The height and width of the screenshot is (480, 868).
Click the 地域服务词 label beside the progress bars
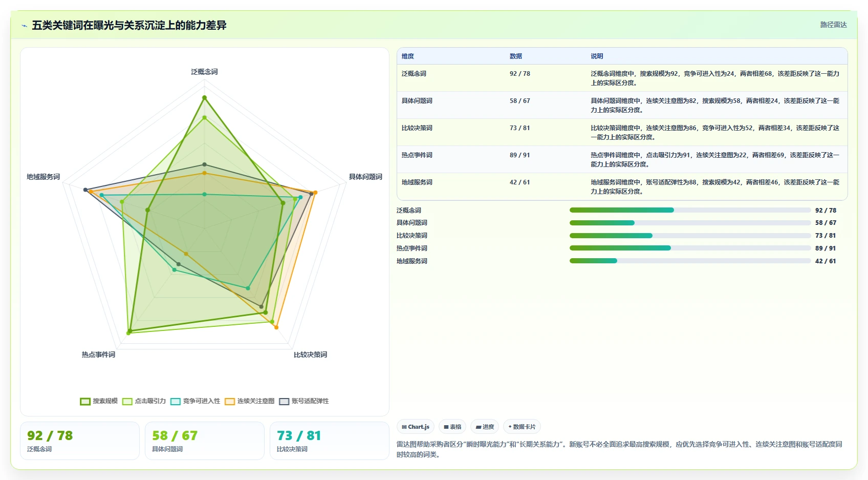point(412,261)
